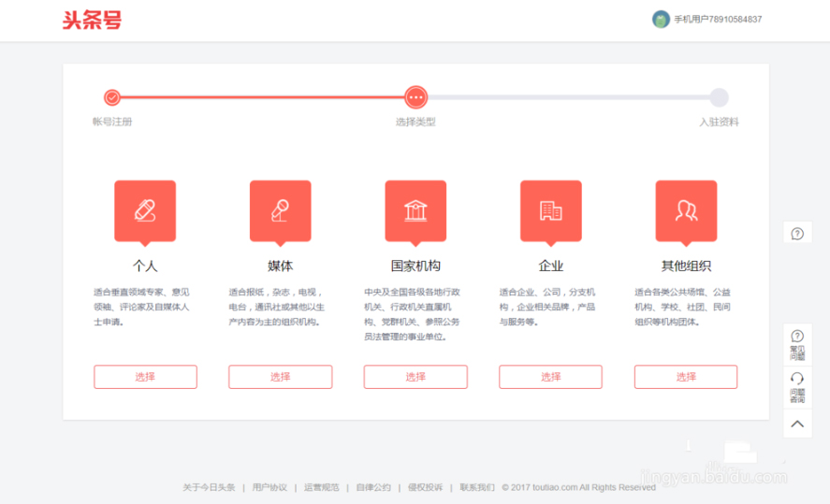The height and width of the screenshot is (504, 830).
Task: Click the 媒体 microphone icon
Action: (x=280, y=209)
